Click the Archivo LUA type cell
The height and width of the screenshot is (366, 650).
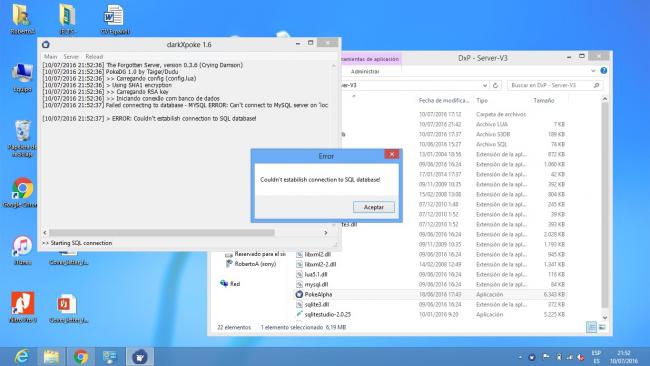click(x=492, y=124)
